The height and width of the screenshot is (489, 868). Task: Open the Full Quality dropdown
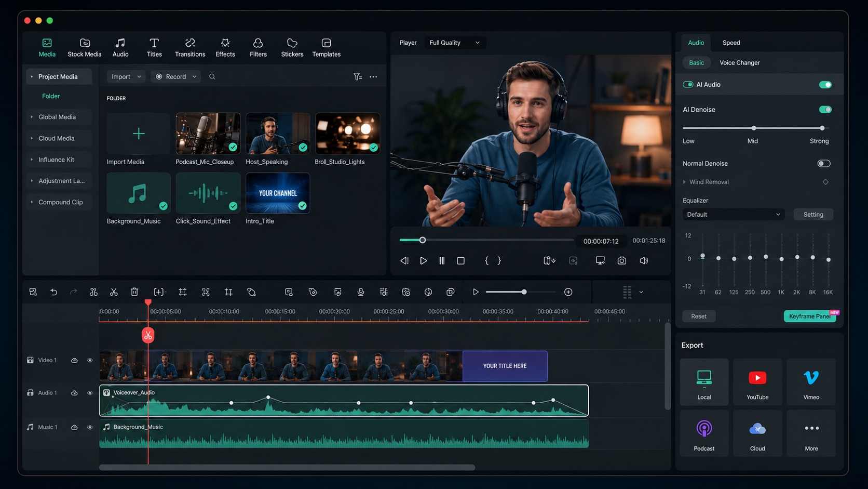(x=455, y=43)
